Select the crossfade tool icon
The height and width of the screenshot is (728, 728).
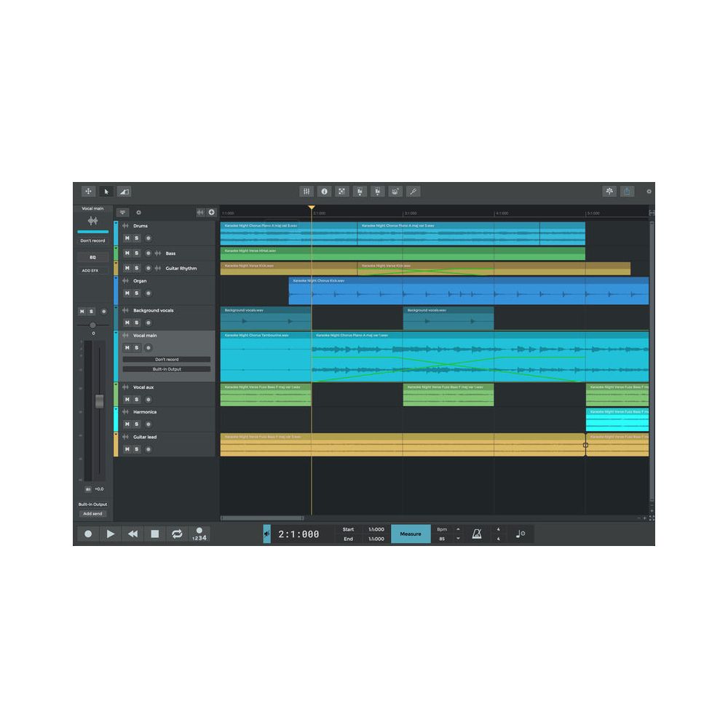pos(124,191)
